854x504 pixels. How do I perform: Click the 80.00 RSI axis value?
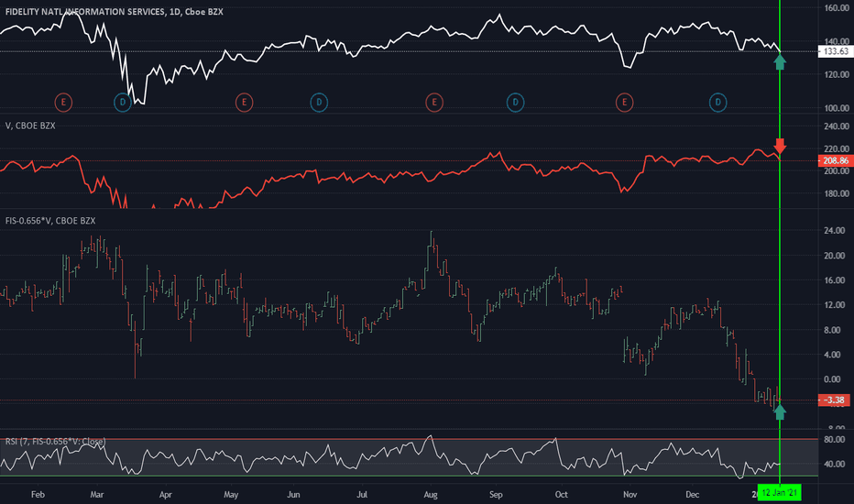point(835,439)
